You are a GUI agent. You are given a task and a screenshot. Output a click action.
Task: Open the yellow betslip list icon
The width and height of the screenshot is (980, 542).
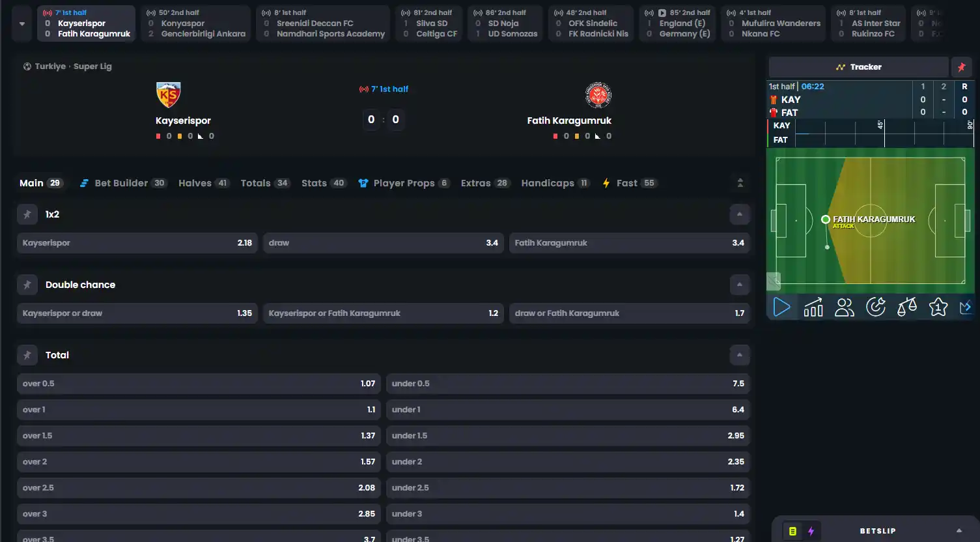pos(792,531)
